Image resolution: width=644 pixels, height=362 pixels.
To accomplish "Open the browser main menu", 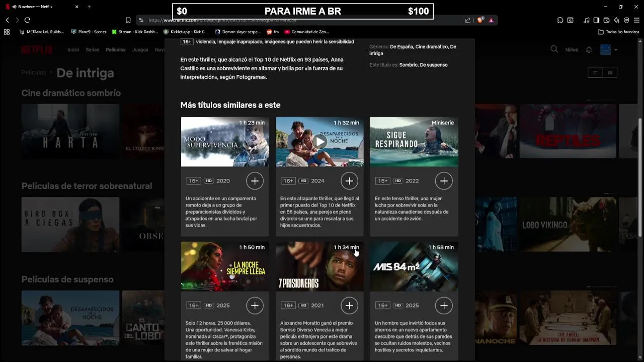I will click(637, 20).
